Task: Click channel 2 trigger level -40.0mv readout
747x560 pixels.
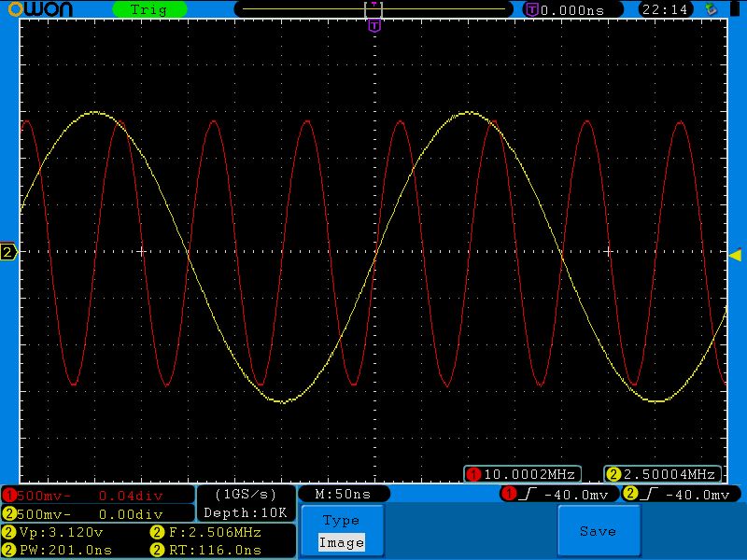Action: click(x=697, y=496)
